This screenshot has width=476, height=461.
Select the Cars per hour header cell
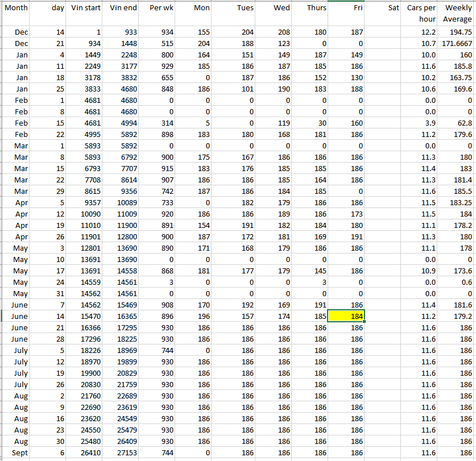tap(421, 14)
